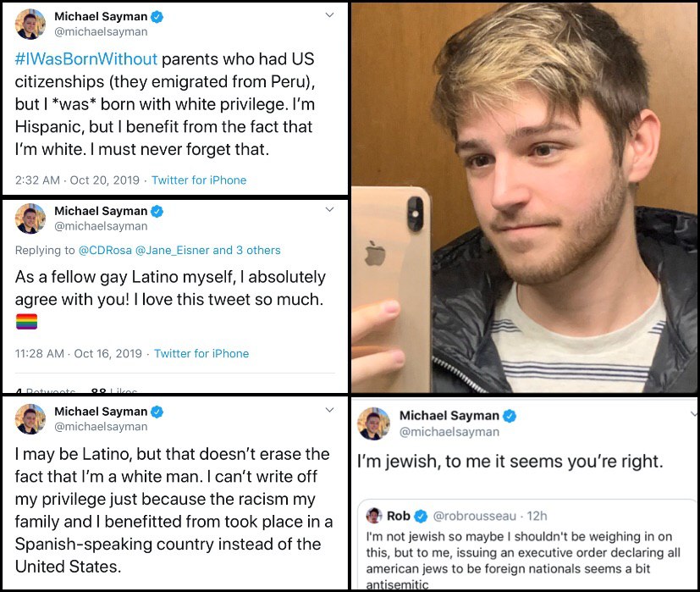
Task: Open 'Twitter for iPhone' on the Oct 20 tweet
Action: click(199, 180)
